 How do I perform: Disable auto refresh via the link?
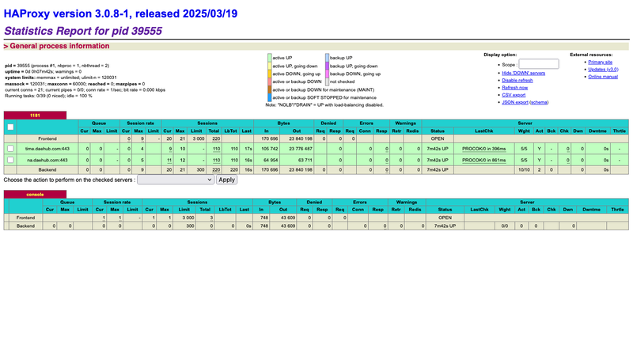pyautogui.click(x=517, y=80)
